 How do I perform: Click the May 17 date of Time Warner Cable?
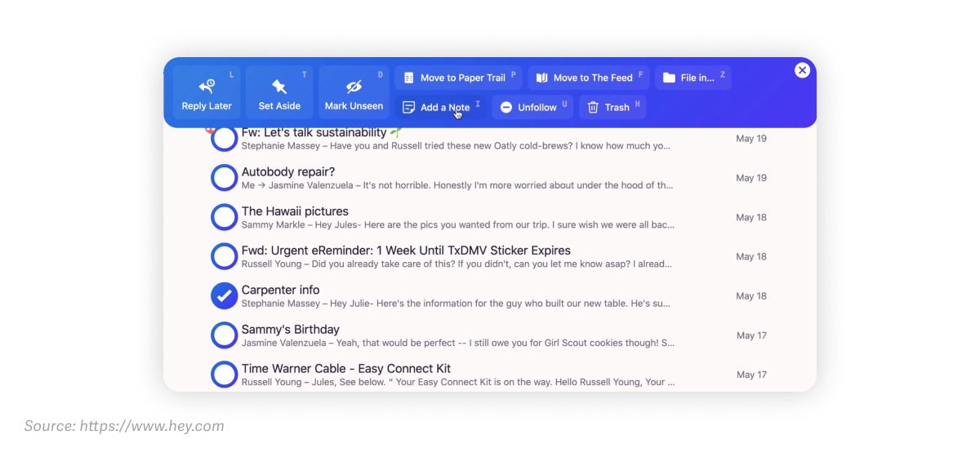(x=751, y=375)
